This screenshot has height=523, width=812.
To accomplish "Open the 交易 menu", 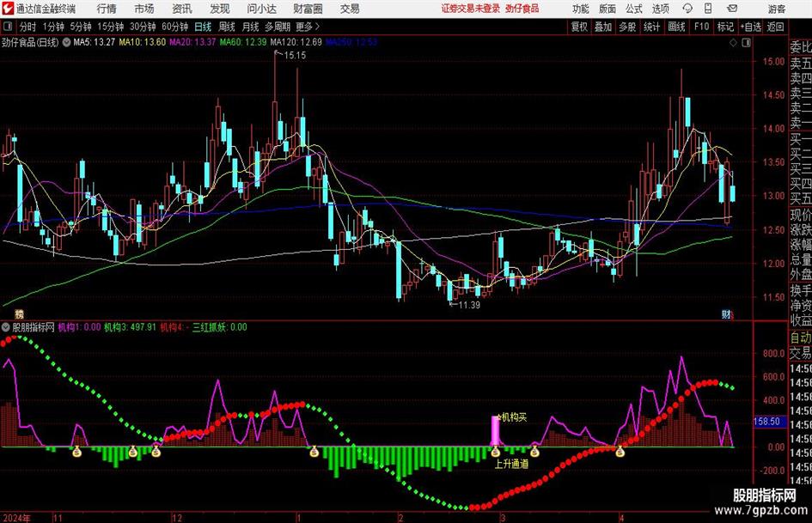I will tap(350, 9).
